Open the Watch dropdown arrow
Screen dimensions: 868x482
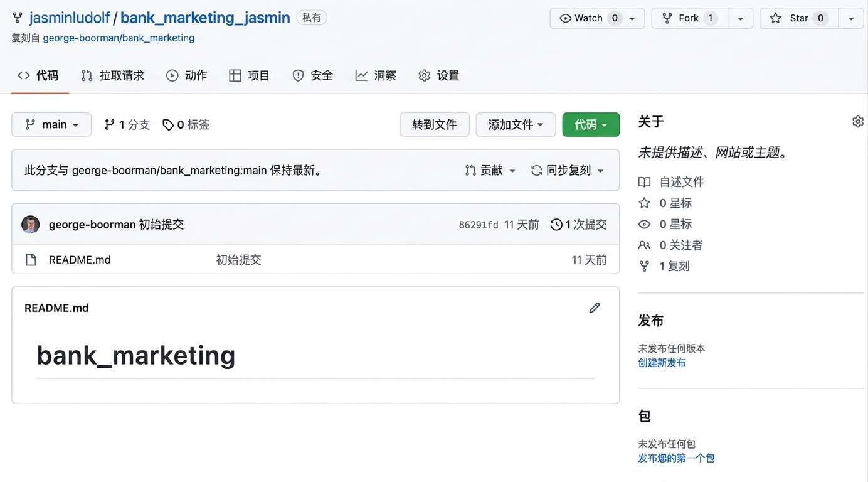tap(633, 19)
